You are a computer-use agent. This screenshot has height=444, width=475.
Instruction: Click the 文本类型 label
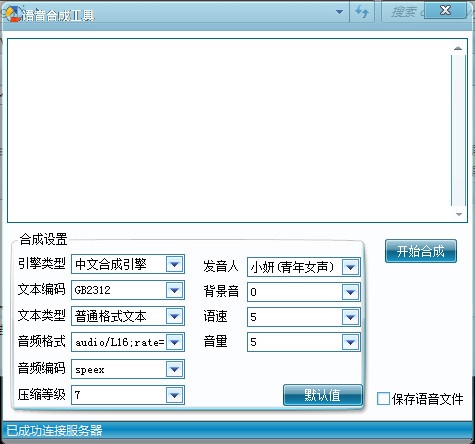pos(42,315)
